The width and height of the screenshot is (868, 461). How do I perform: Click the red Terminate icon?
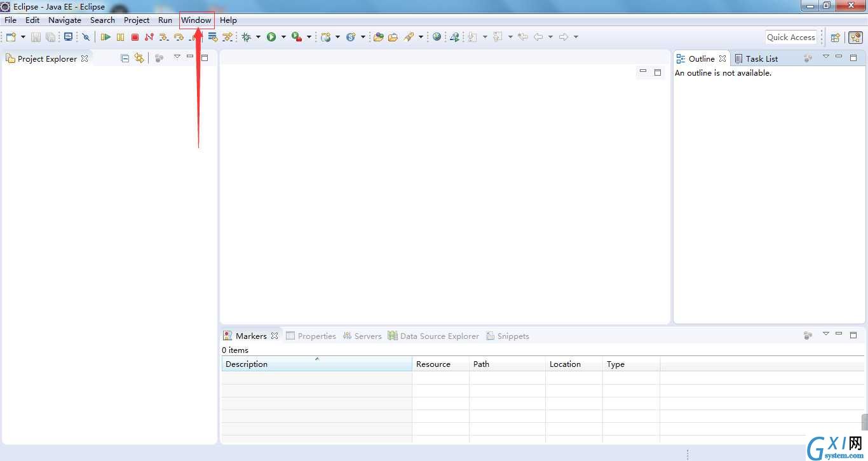pos(135,37)
